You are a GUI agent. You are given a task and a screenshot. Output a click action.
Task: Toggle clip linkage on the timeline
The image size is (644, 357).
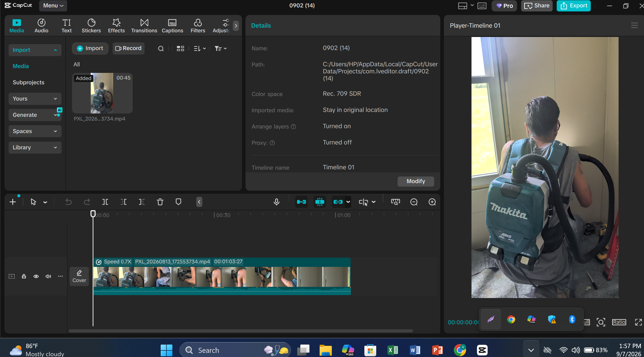click(338, 202)
